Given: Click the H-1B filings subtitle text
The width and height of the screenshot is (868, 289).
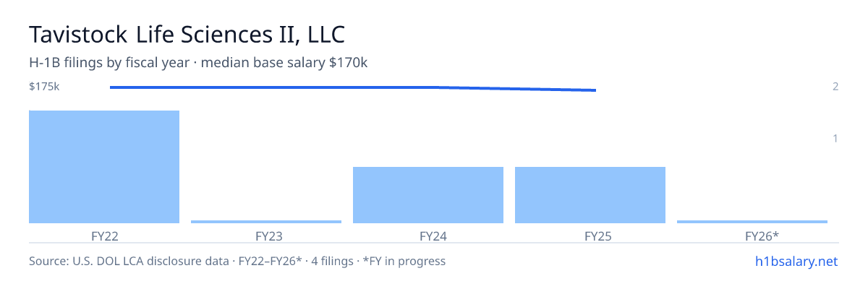Looking at the screenshot, I should [x=198, y=63].
